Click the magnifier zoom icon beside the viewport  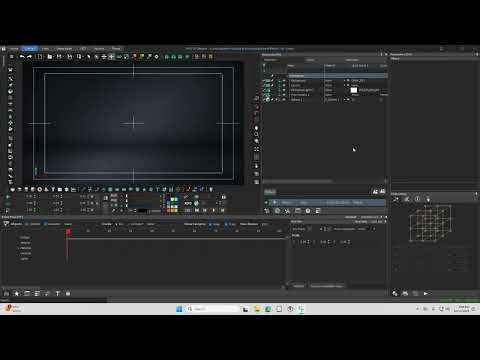[256, 134]
